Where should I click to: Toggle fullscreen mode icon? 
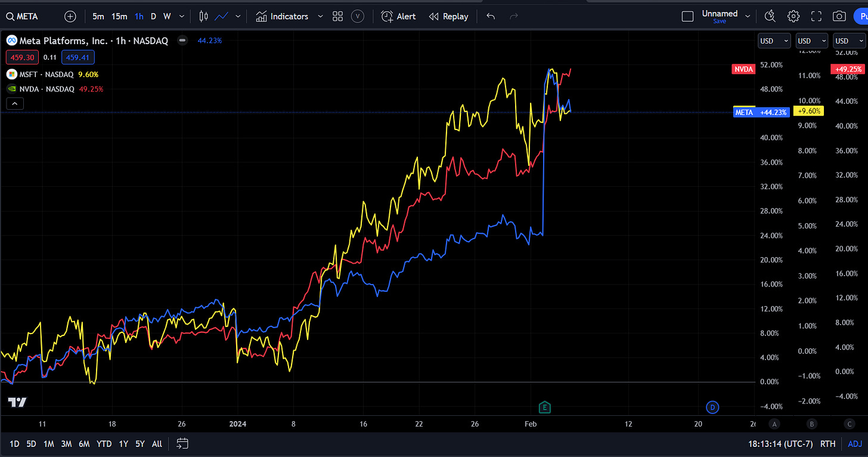[816, 16]
